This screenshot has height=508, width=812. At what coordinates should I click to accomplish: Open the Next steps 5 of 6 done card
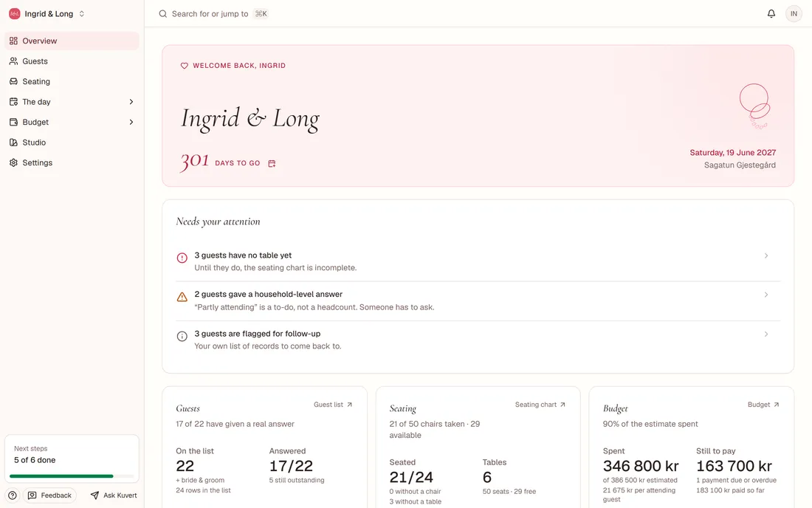(x=72, y=459)
